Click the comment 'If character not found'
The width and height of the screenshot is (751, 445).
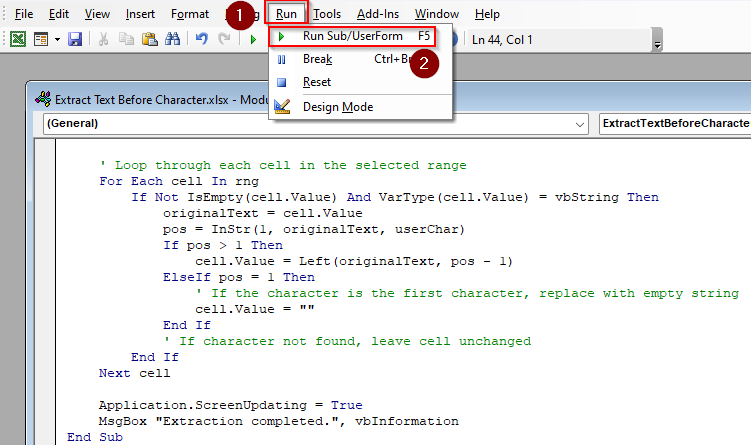point(347,341)
